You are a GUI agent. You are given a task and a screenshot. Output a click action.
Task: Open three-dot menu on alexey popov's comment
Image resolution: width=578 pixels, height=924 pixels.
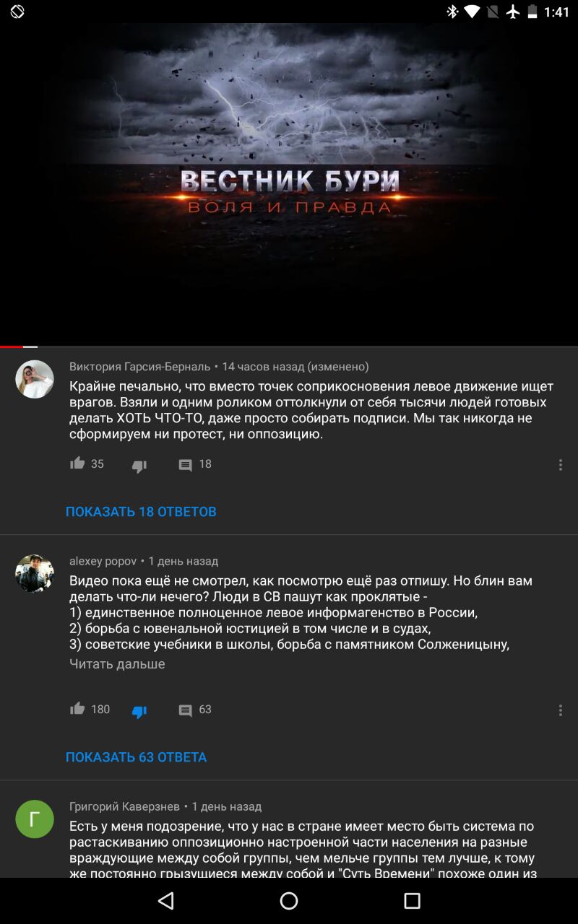561,710
